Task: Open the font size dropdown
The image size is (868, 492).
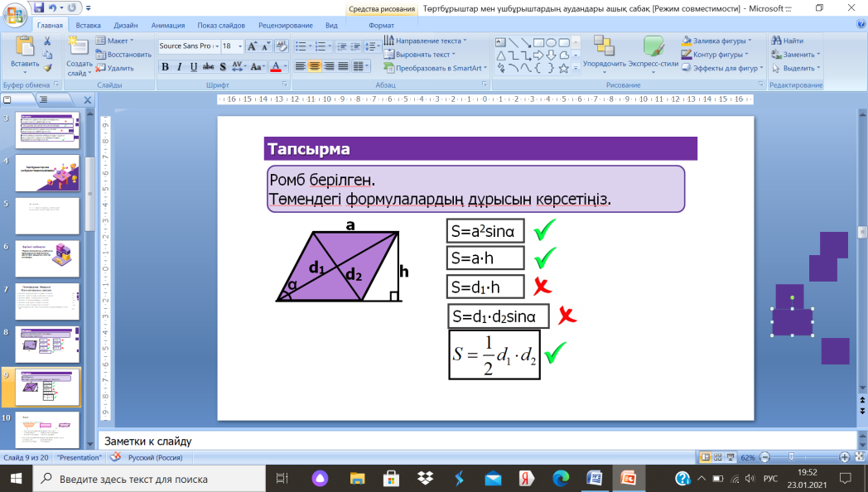Action: tap(240, 46)
